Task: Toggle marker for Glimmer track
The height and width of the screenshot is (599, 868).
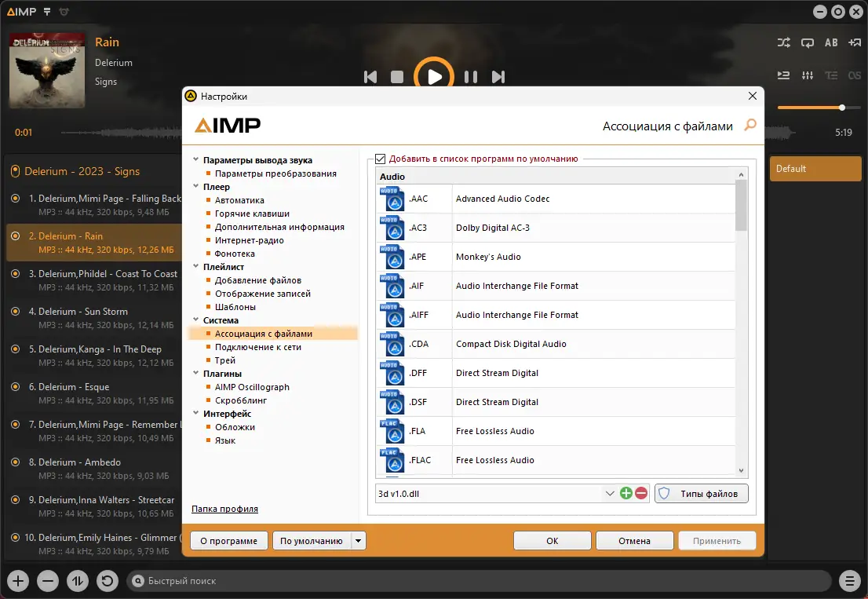Action: pos(16,537)
